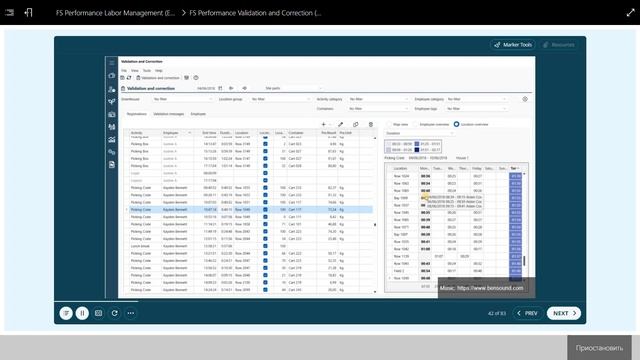
Task: Click the filter settings gear icon
Action: [x=525, y=99]
